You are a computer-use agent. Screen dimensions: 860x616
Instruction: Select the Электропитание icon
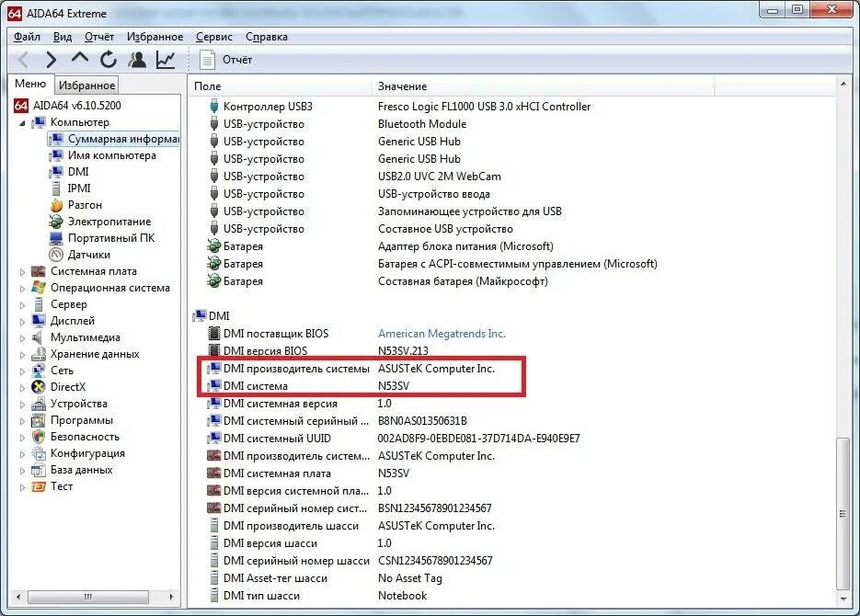click(x=56, y=222)
